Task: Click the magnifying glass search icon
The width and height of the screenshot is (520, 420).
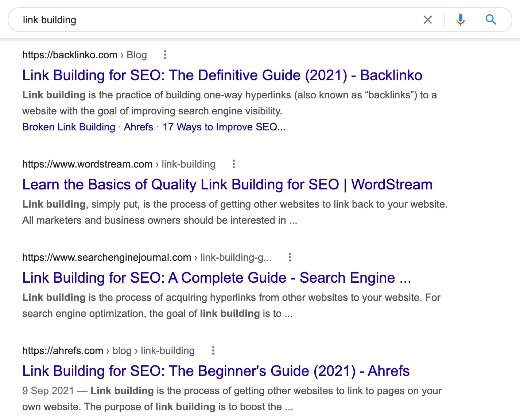Action: [x=491, y=20]
